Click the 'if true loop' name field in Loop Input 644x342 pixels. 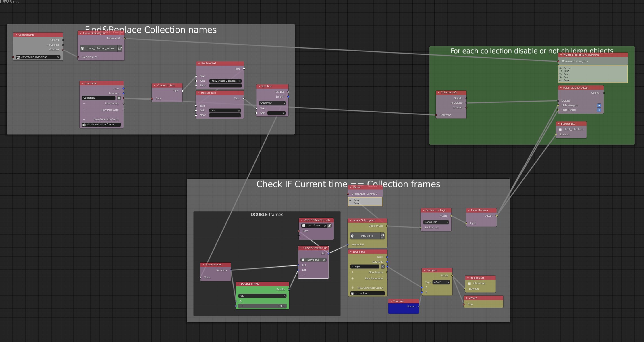click(368, 293)
